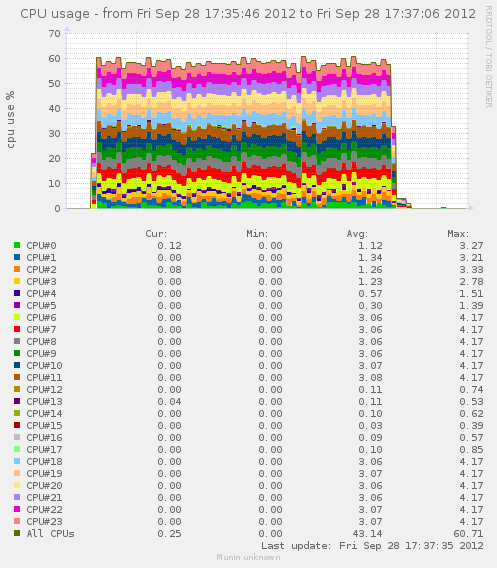Click the Max column header

coord(458,234)
